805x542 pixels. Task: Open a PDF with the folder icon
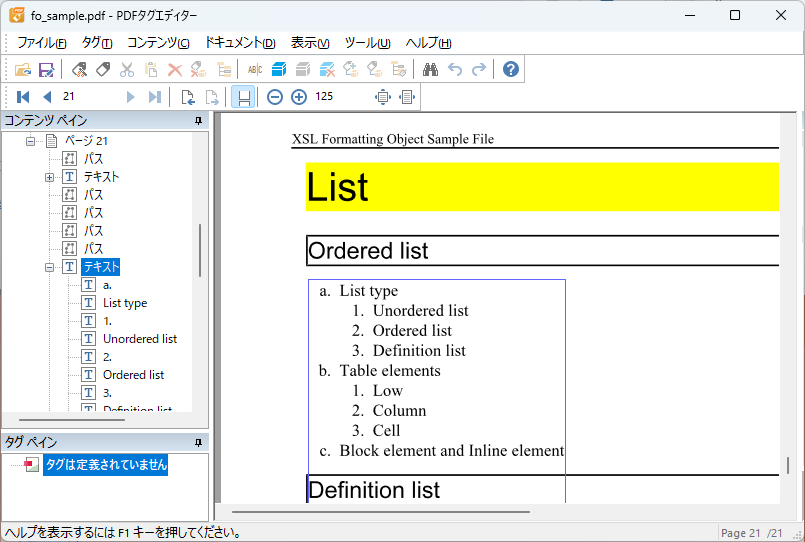[23, 69]
